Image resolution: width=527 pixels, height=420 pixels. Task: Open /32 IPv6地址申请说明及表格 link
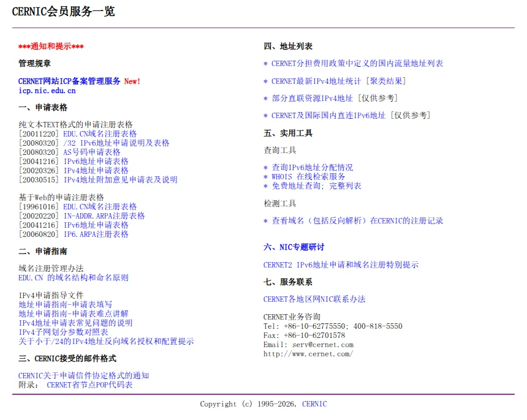(x=116, y=143)
